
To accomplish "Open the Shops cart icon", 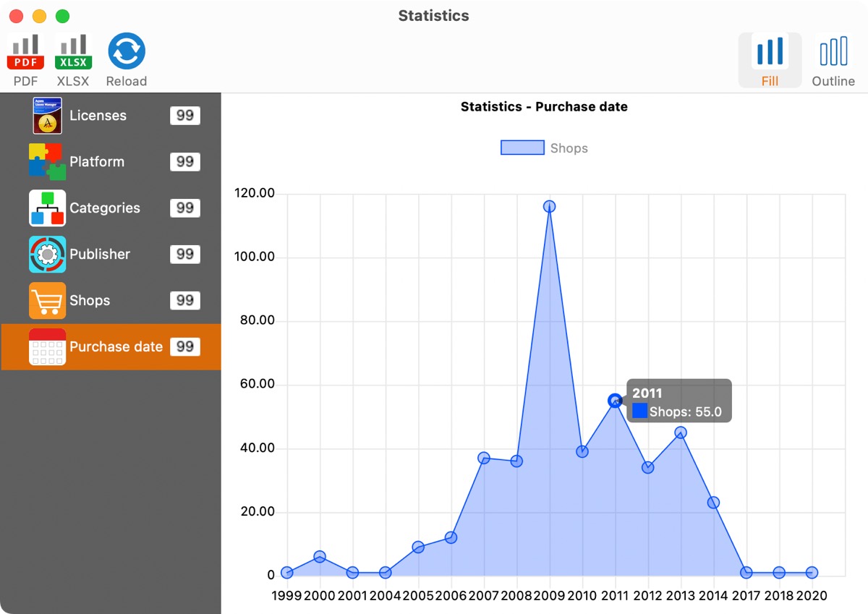I will tap(47, 300).
